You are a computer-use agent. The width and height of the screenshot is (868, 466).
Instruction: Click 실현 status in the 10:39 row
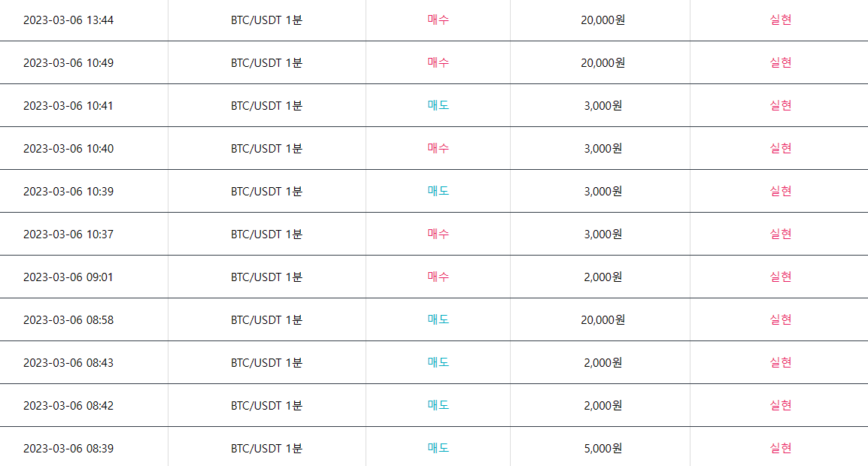[x=780, y=192]
